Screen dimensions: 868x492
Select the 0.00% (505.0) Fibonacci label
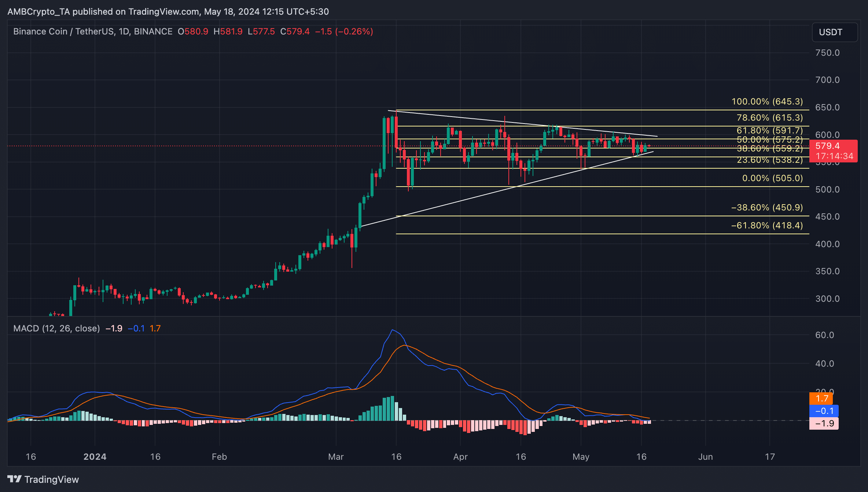(773, 178)
